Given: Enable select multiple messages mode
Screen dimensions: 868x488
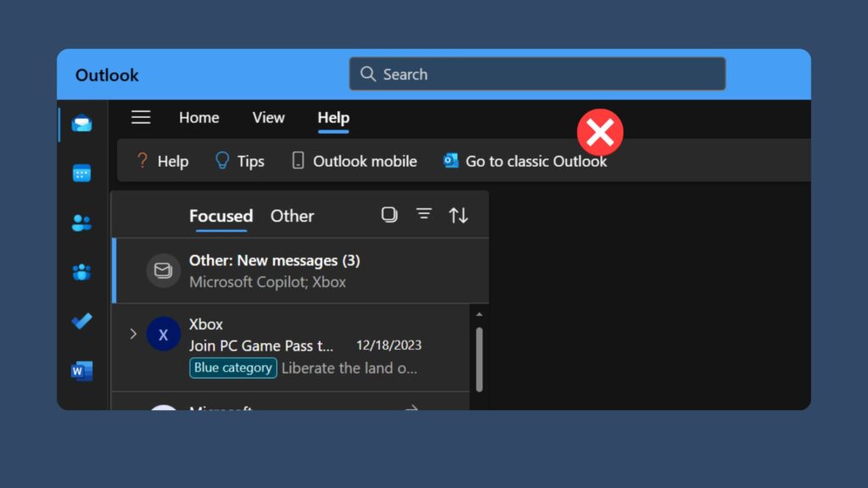Looking at the screenshot, I should coord(389,214).
